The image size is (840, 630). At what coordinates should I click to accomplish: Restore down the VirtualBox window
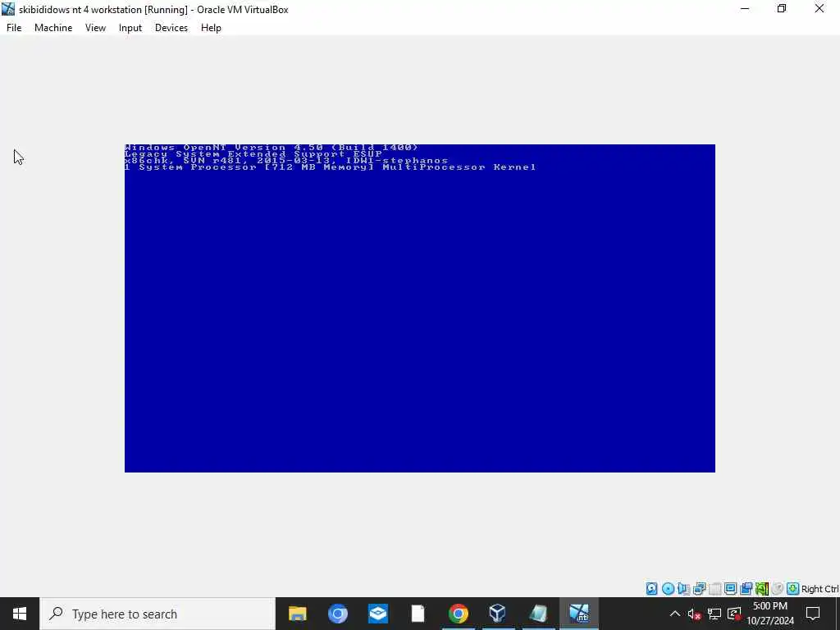click(x=782, y=9)
